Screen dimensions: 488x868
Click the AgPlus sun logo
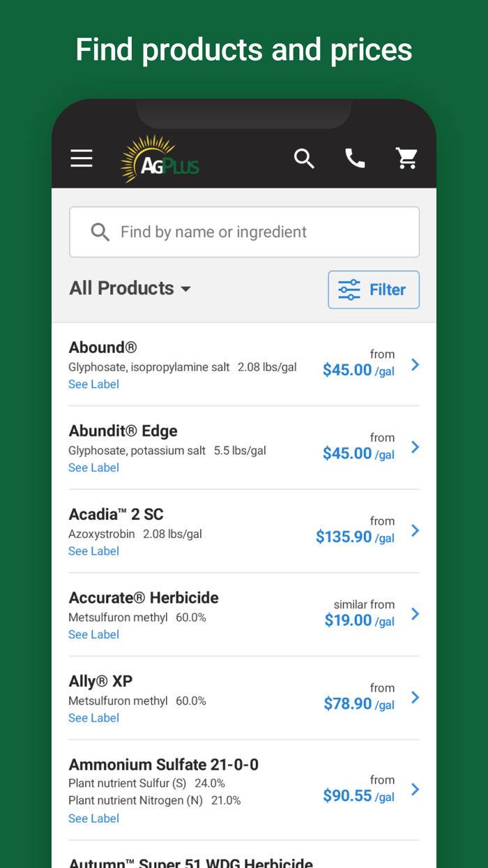point(159,158)
